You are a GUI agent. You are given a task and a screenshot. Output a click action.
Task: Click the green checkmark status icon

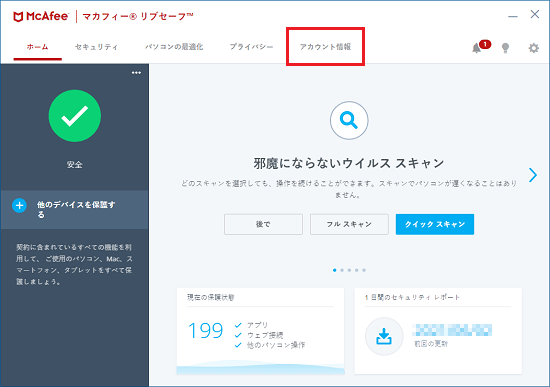pyautogui.click(x=75, y=116)
